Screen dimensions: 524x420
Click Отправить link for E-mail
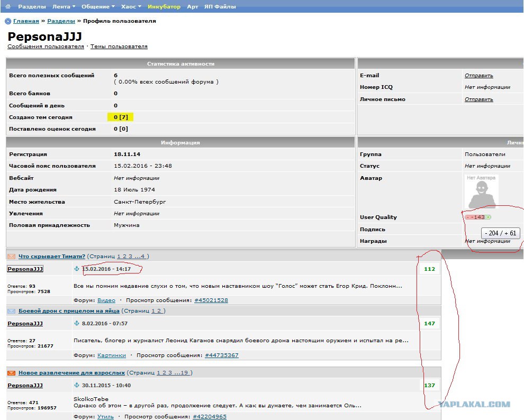tap(479, 76)
